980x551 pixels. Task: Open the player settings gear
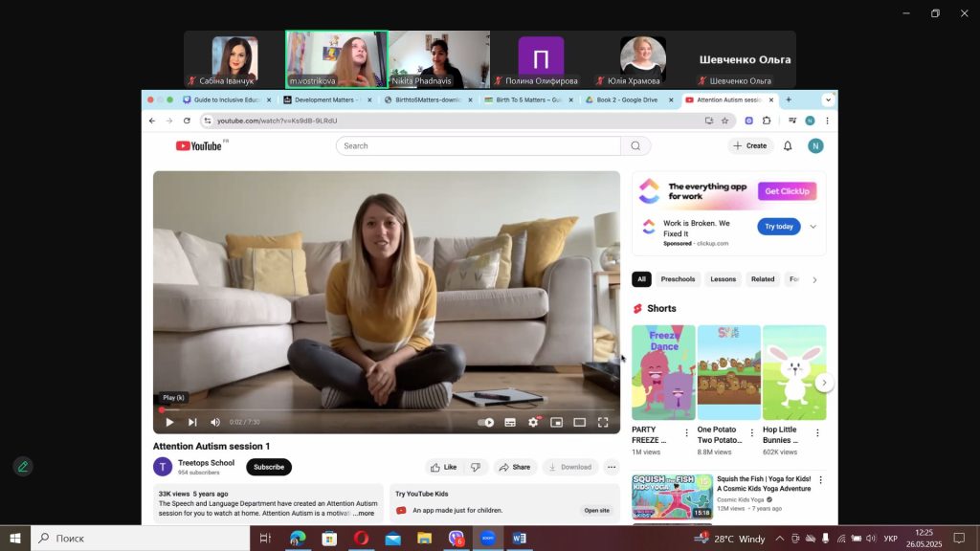coord(533,422)
